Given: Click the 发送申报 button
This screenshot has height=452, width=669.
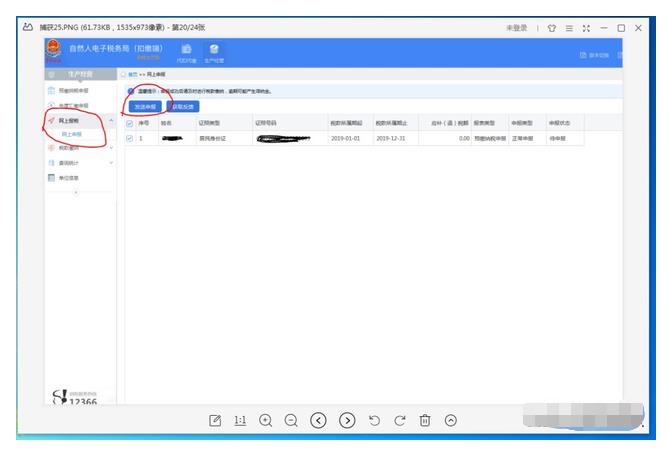Looking at the screenshot, I should click(x=146, y=105).
